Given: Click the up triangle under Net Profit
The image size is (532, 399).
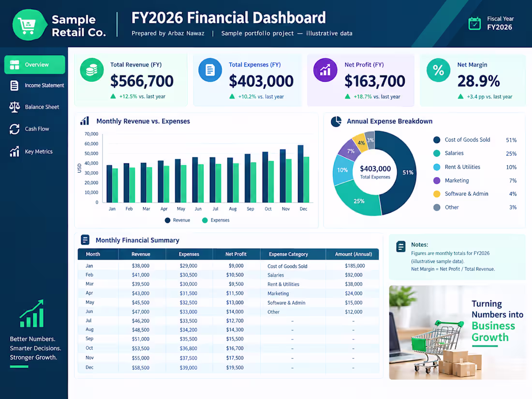Looking at the screenshot, I should pos(347,96).
